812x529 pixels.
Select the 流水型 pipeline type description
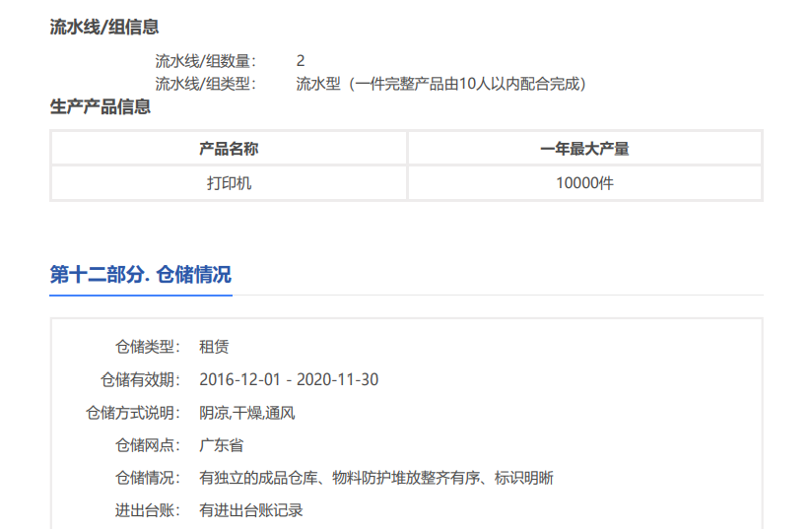[440, 84]
